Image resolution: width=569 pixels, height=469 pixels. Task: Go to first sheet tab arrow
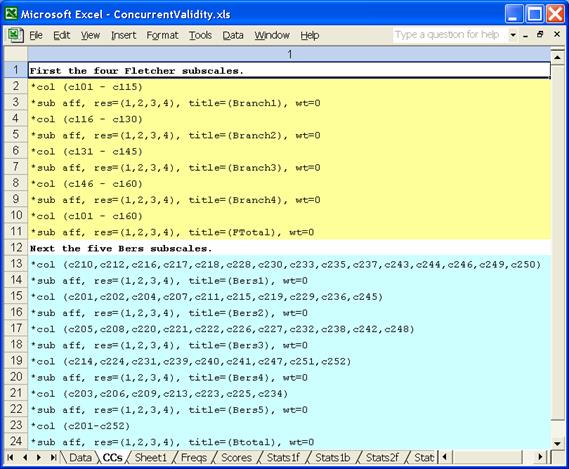click(x=10, y=457)
